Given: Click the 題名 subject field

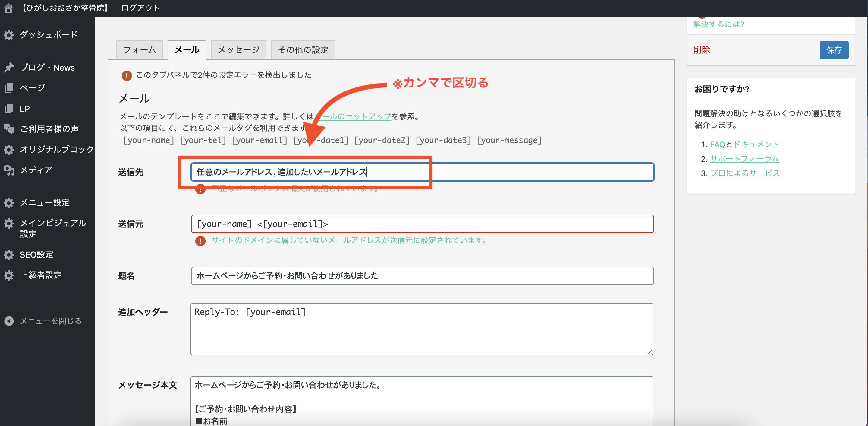Looking at the screenshot, I should (x=422, y=276).
